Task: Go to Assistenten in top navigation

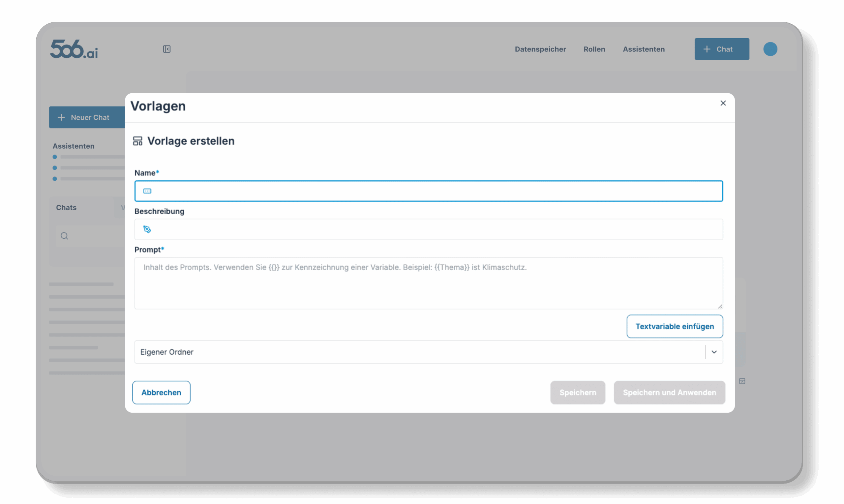Action: pyautogui.click(x=643, y=49)
